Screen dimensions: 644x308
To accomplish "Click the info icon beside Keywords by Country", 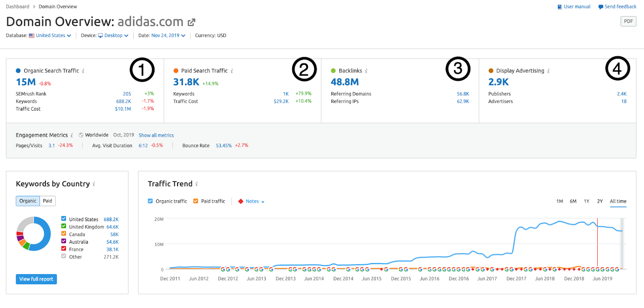I will 94,184.
